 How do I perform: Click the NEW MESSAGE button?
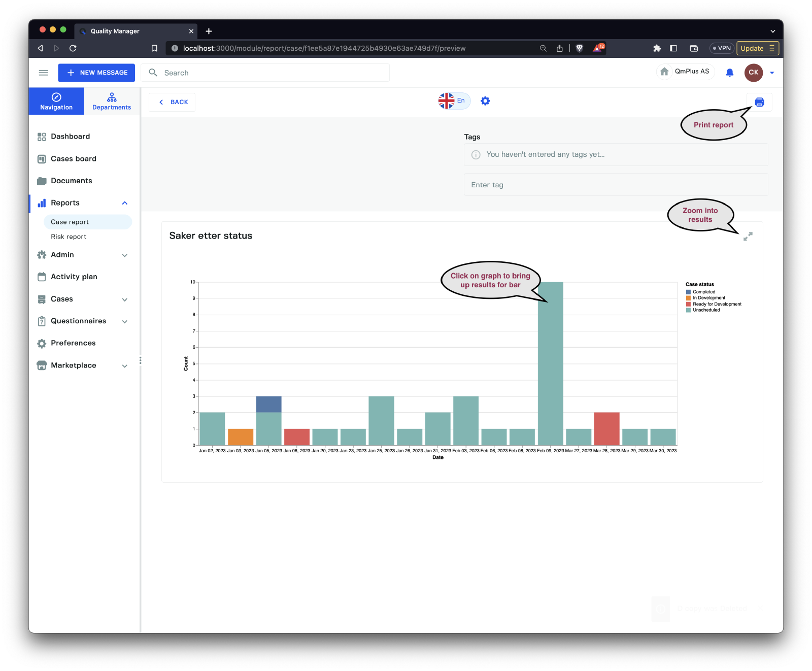tap(96, 73)
